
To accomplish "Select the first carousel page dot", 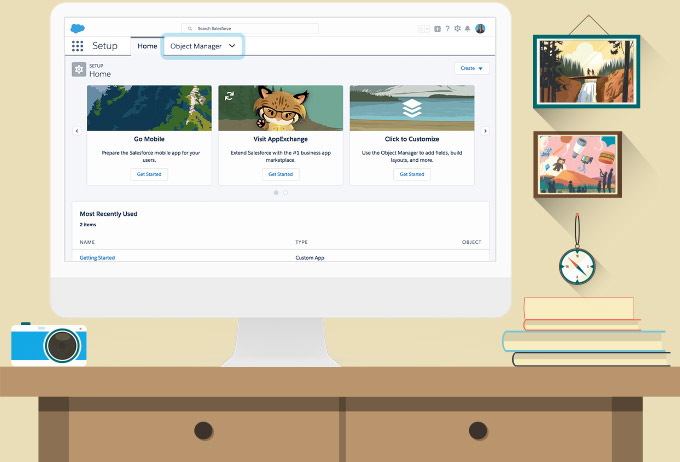I will click(276, 193).
